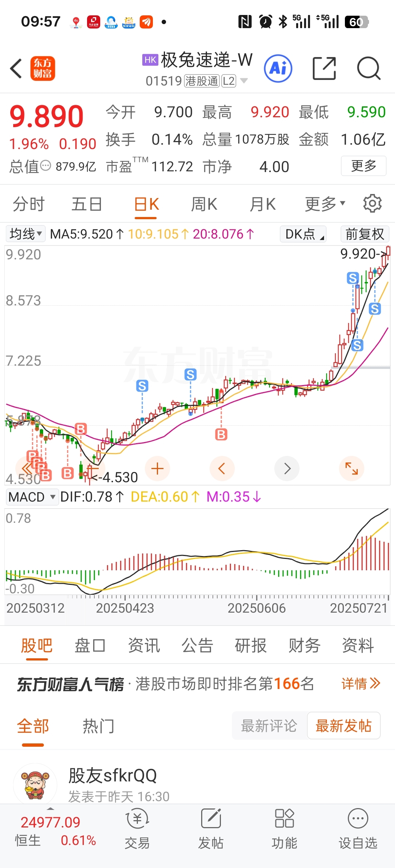Tap the 更多 quote details button
The width and height of the screenshot is (395, 868).
click(364, 165)
